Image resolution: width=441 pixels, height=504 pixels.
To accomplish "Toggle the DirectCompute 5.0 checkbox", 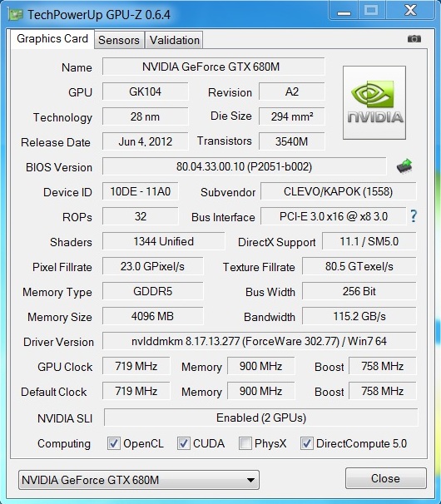I will tap(306, 443).
